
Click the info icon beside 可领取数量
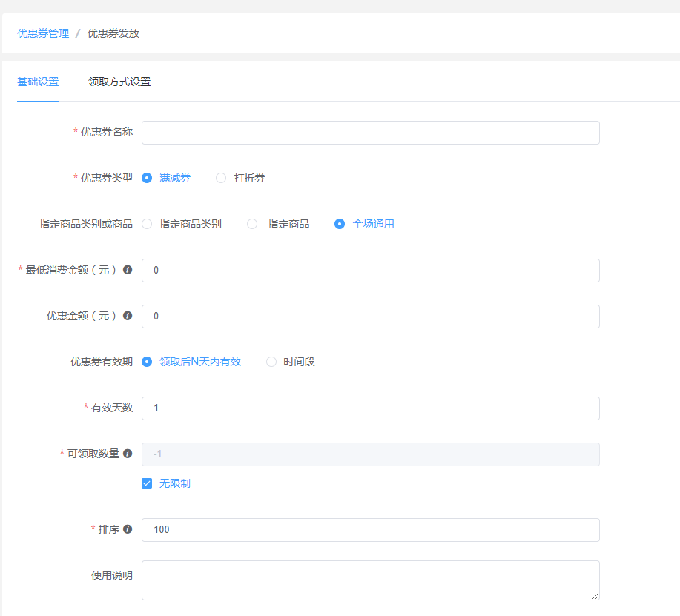[128, 454]
